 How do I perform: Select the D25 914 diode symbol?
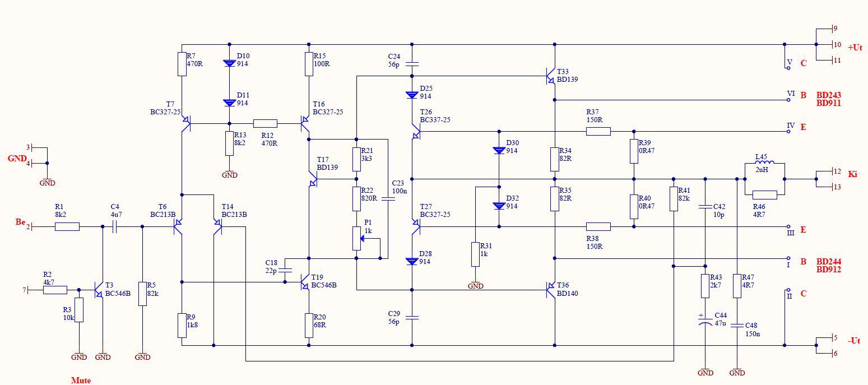pos(412,95)
